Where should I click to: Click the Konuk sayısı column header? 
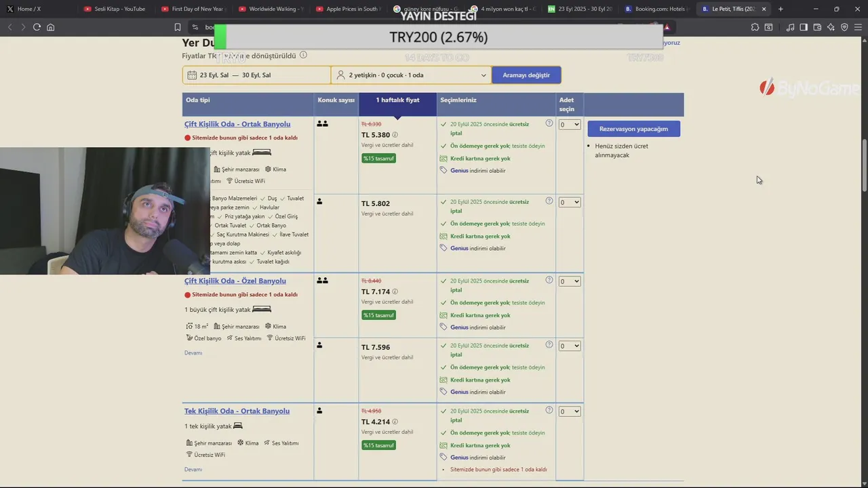[x=336, y=104]
